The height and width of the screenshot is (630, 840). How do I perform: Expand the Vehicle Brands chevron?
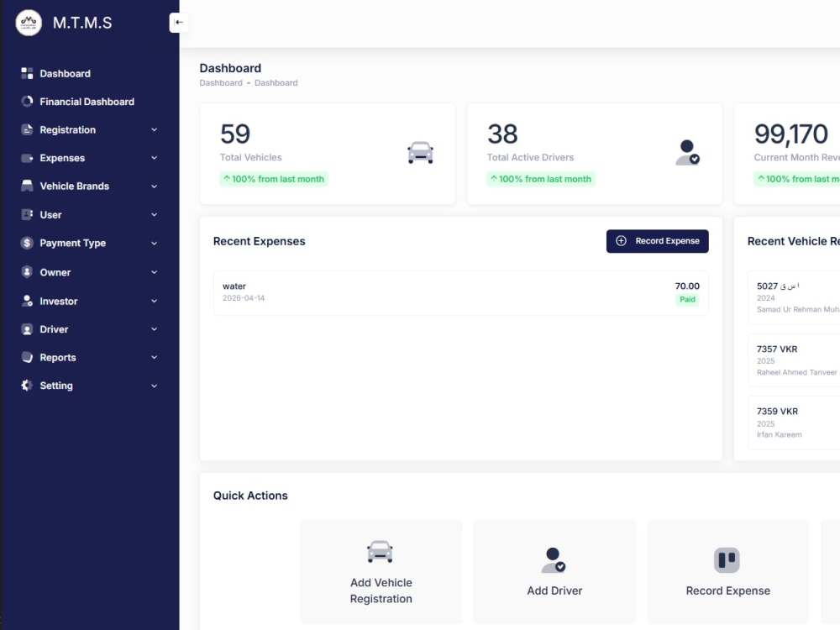155,186
